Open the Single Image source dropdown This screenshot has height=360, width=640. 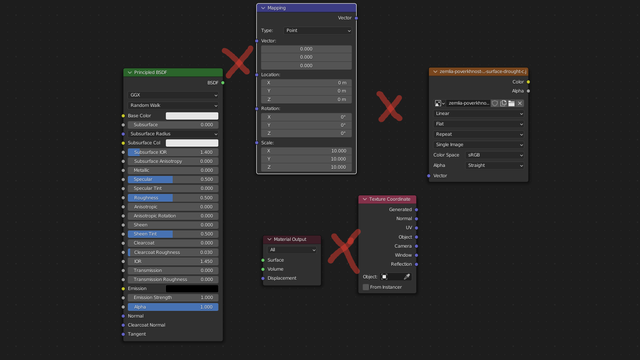478,144
